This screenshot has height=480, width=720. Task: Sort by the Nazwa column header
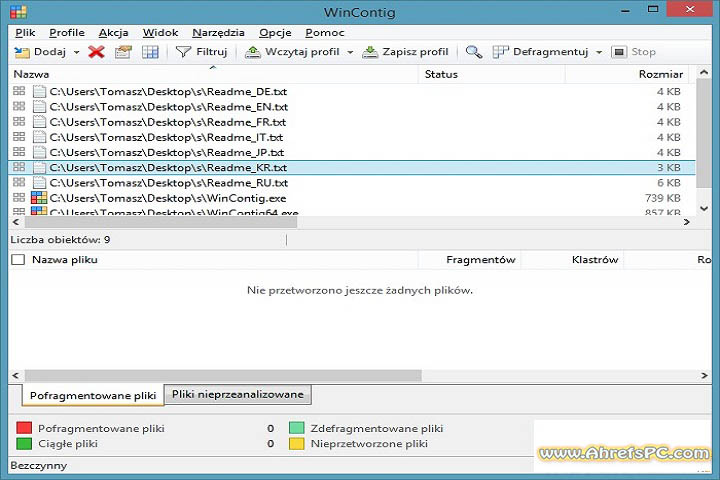pos(213,74)
